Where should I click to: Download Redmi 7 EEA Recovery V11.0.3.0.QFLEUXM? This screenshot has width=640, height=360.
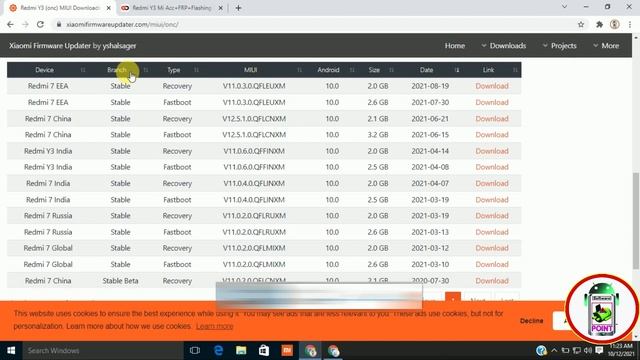(x=492, y=86)
